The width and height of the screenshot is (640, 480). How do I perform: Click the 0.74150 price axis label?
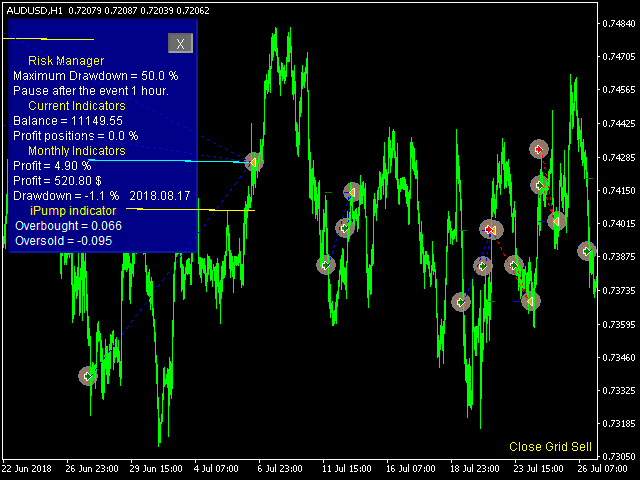(619, 191)
